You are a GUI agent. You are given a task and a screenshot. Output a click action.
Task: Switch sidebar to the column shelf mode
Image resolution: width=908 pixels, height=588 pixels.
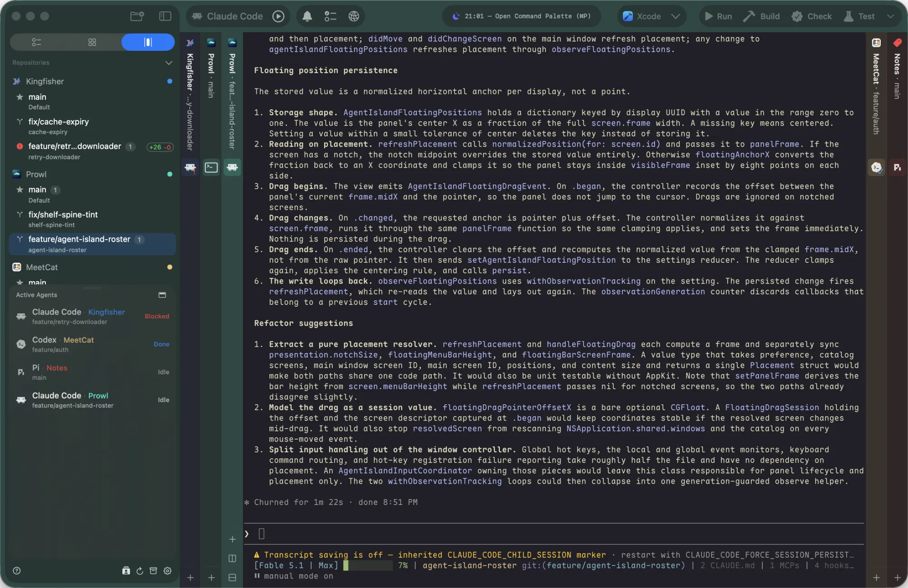click(x=148, y=42)
